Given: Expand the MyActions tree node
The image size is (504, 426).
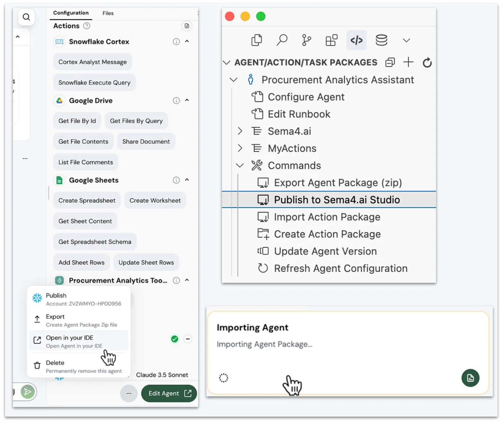Looking at the screenshot, I should [x=240, y=148].
